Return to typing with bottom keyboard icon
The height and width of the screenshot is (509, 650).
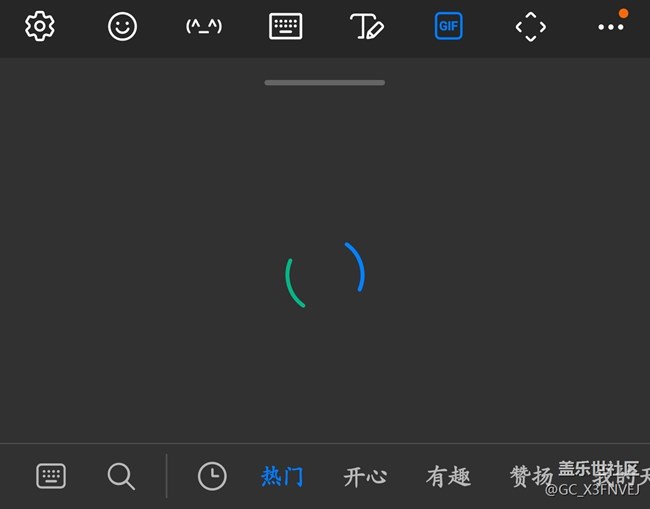pyautogui.click(x=51, y=476)
